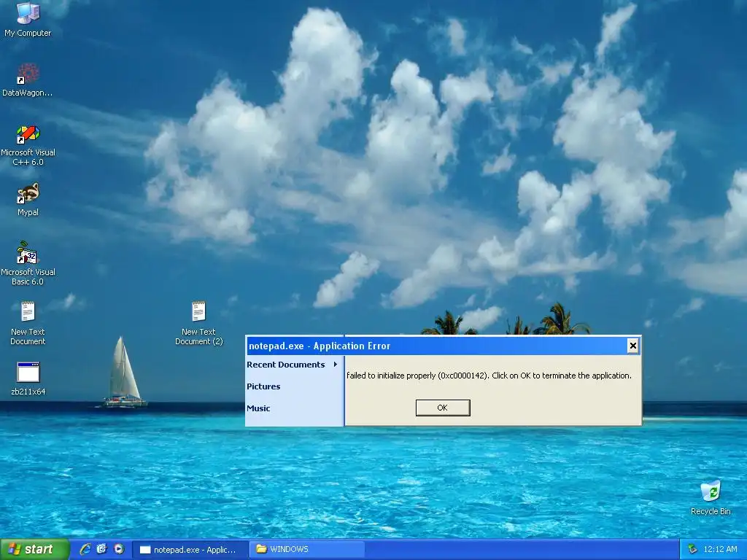Open Music from the Start menu fragment
The width and height of the screenshot is (747, 560).
click(258, 408)
